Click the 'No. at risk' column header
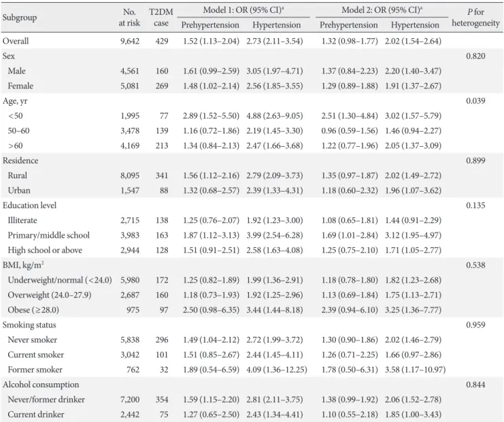The height and width of the screenshot is (422, 504). click(x=129, y=18)
